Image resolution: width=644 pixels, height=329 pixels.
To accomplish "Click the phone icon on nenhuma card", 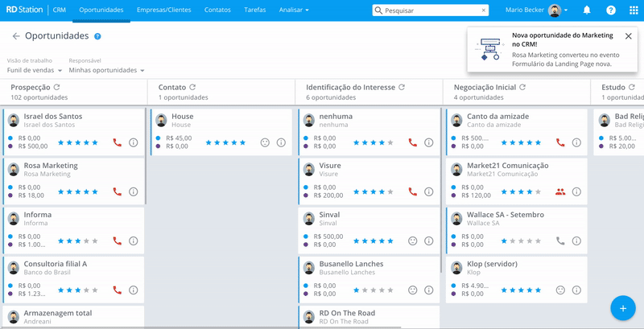I will coord(413,142).
